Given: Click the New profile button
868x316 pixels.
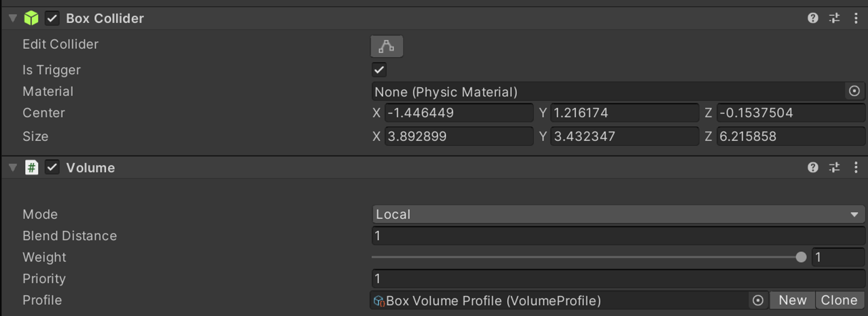Looking at the screenshot, I should tap(792, 300).
